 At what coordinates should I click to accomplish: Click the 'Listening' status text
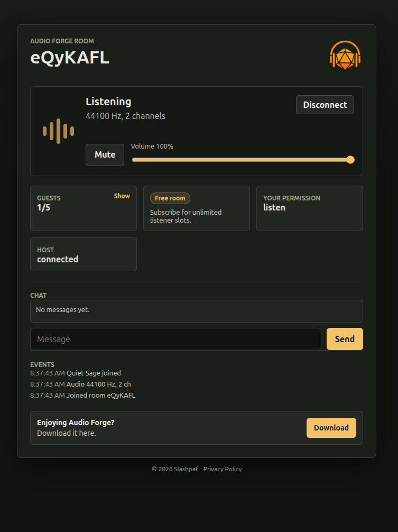pos(108,102)
